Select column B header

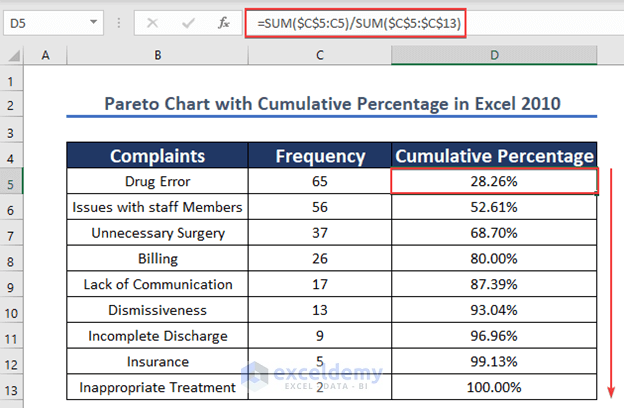point(157,56)
